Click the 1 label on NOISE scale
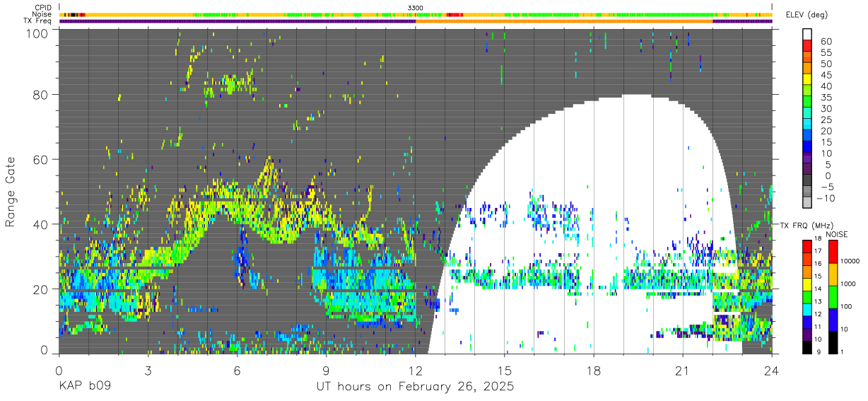 pyautogui.click(x=843, y=351)
